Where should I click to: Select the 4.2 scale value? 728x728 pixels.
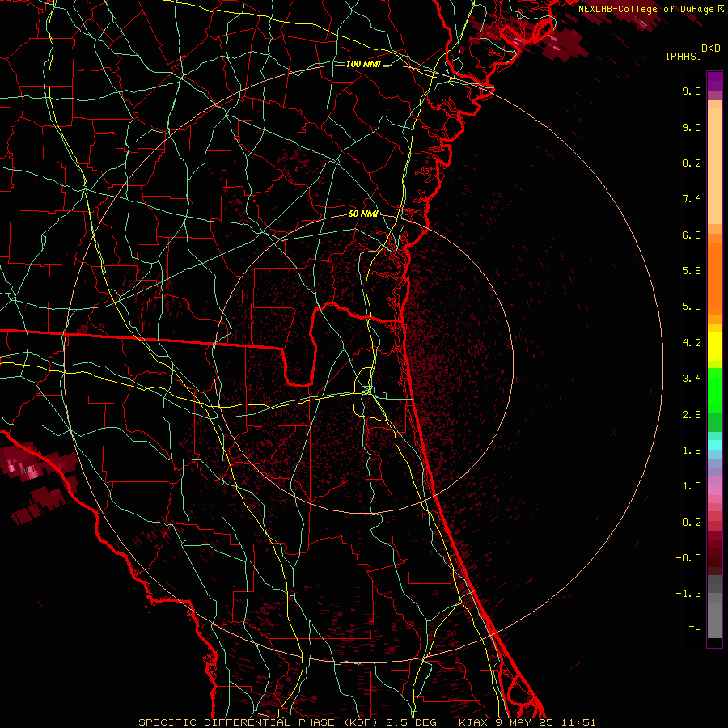(x=692, y=343)
